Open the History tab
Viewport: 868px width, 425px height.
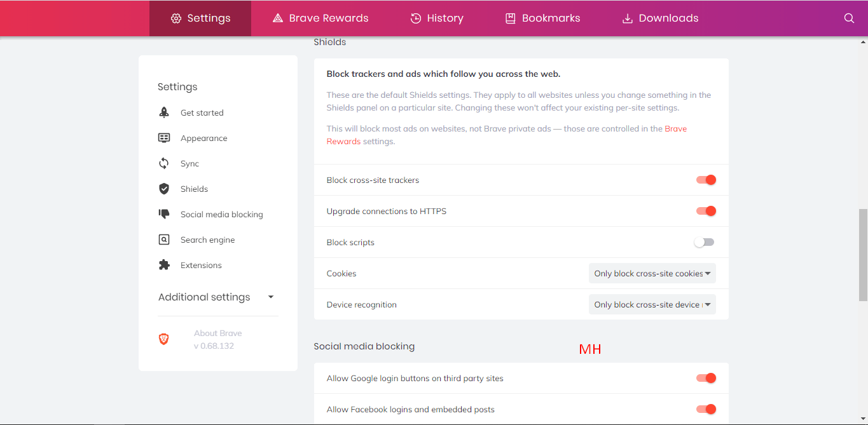point(436,18)
